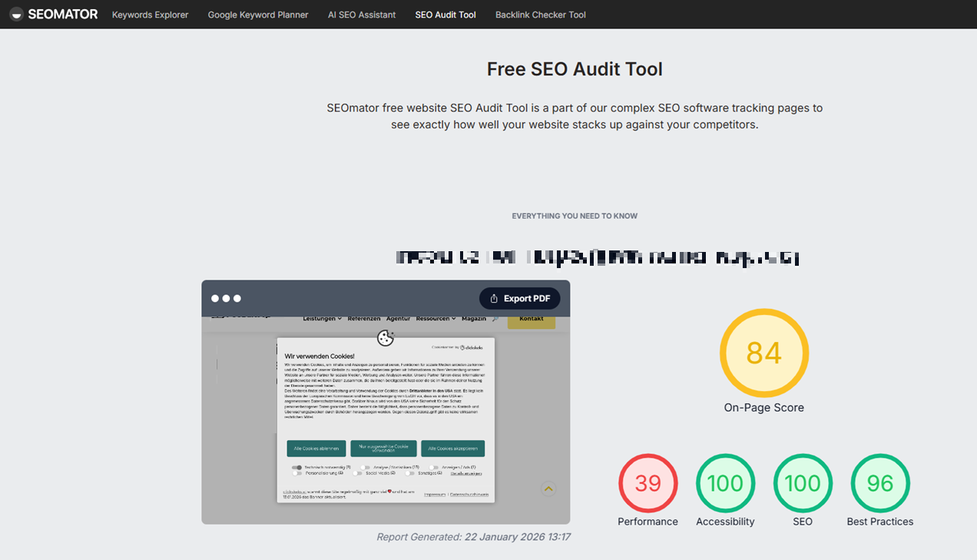This screenshot has height=560, width=977.
Task: Click the cookie icon atop the consent banner
Action: pos(386,337)
